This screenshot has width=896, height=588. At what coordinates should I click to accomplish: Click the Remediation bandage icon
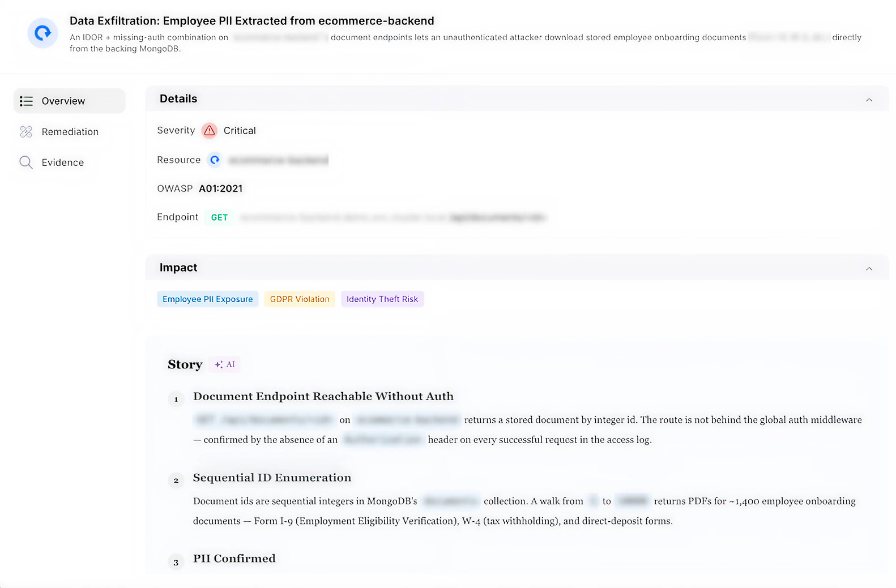pos(26,132)
